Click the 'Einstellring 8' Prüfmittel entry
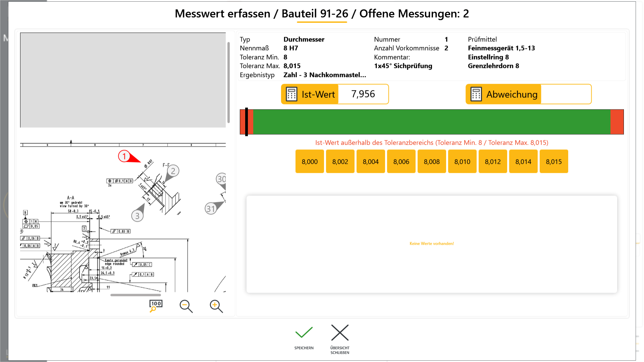Viewport: 644px width, 362px height. point(488,57)
